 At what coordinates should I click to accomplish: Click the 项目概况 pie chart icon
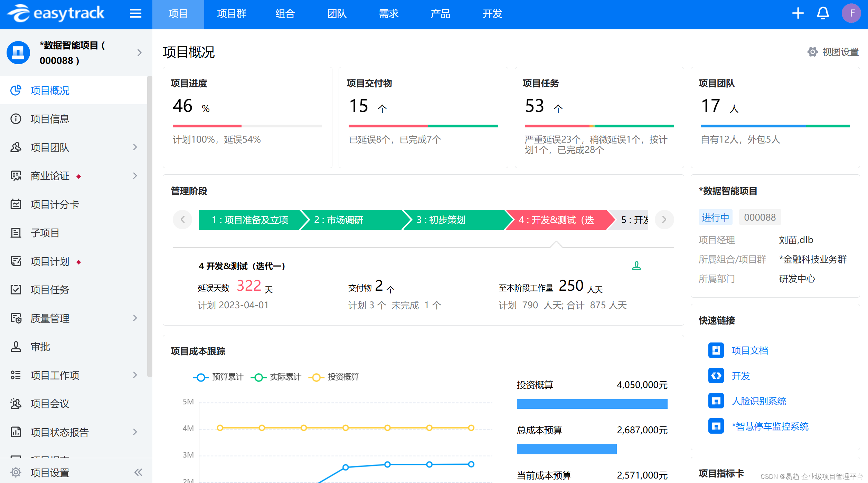(x=16, y=90)
